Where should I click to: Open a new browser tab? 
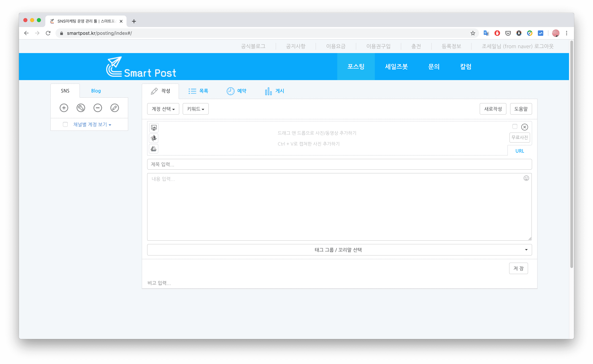pos(134,21)
